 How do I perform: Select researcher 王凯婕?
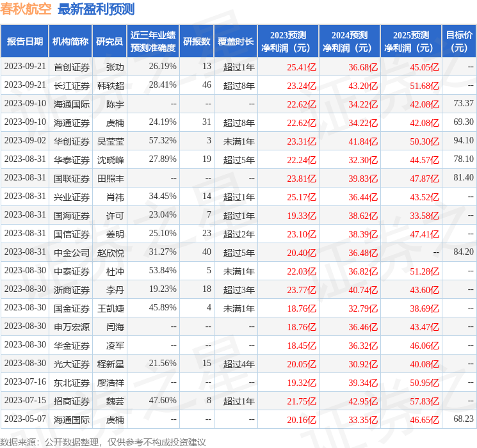coord(111,308)
